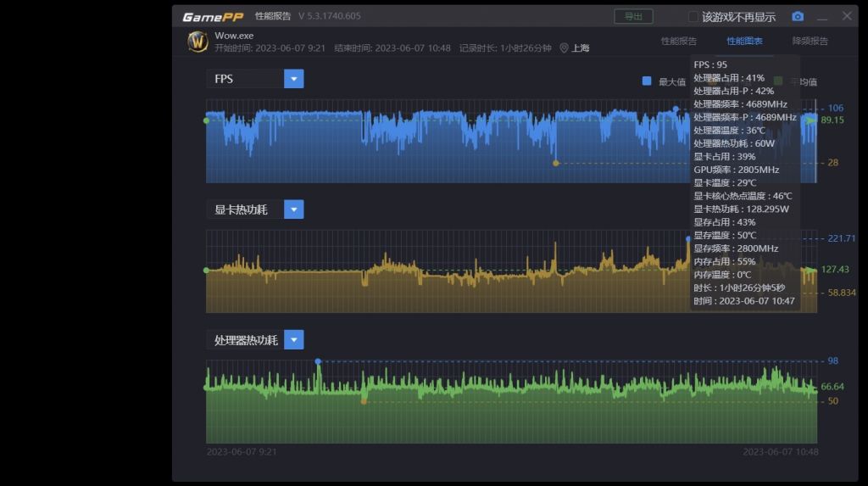Screen dimensions: 868x486
Task: Click the GamePP logo in title bar
Action: [213, 17]
